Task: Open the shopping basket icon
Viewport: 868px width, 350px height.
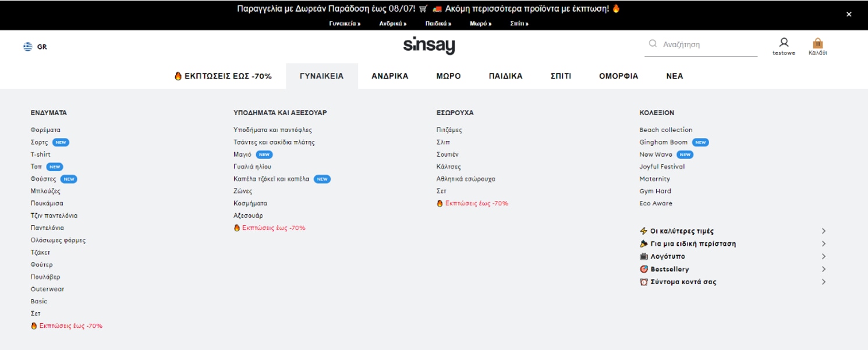Action: click(x=817, y=43)
